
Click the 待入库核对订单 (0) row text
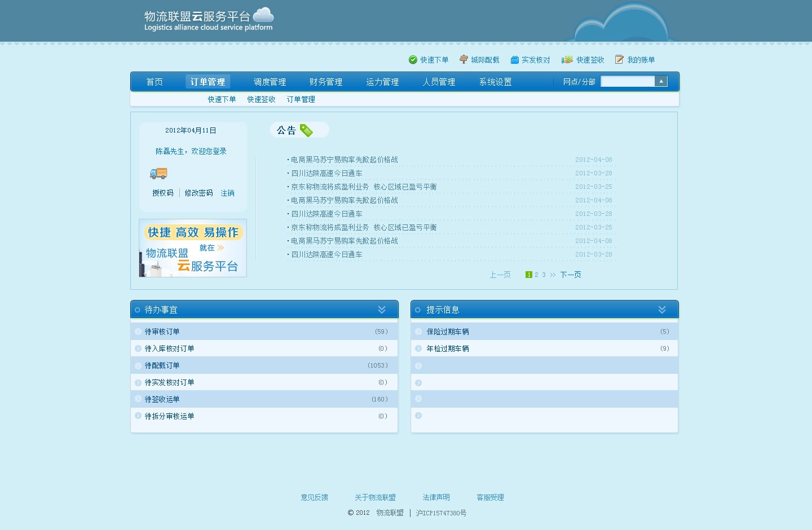pyautogui.click(x=169, y=348)
